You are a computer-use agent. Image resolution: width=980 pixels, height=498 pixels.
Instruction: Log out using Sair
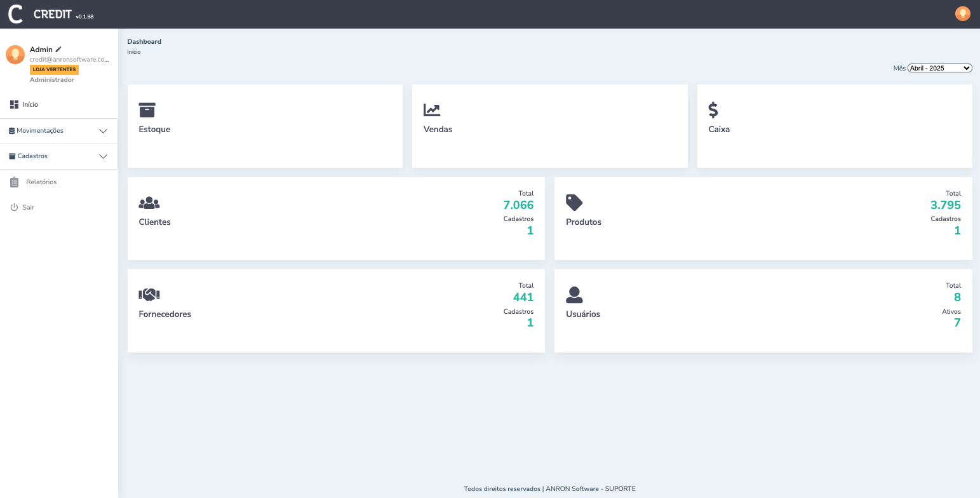tap(28, 208)
